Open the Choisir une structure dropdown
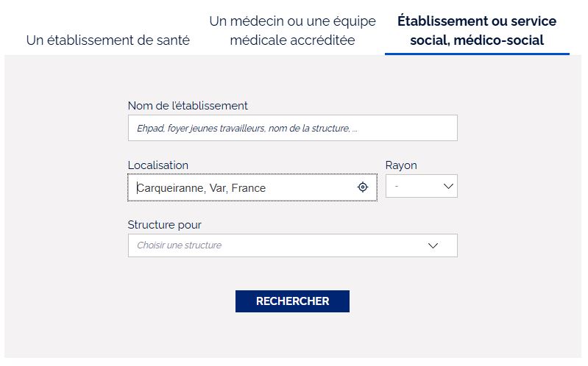This screenshot has width=588, height=366. pyautogui.click(x=292, y=245)
